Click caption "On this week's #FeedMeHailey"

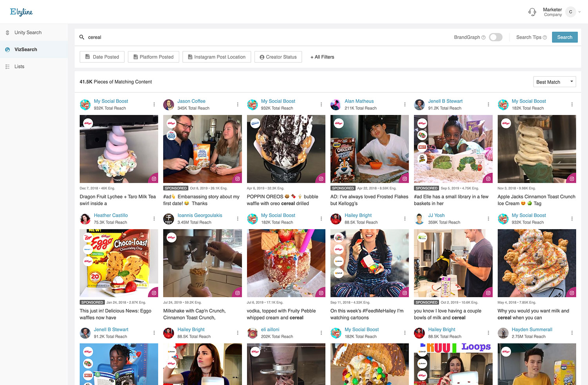pyautogui.click(x=367, y=314)
